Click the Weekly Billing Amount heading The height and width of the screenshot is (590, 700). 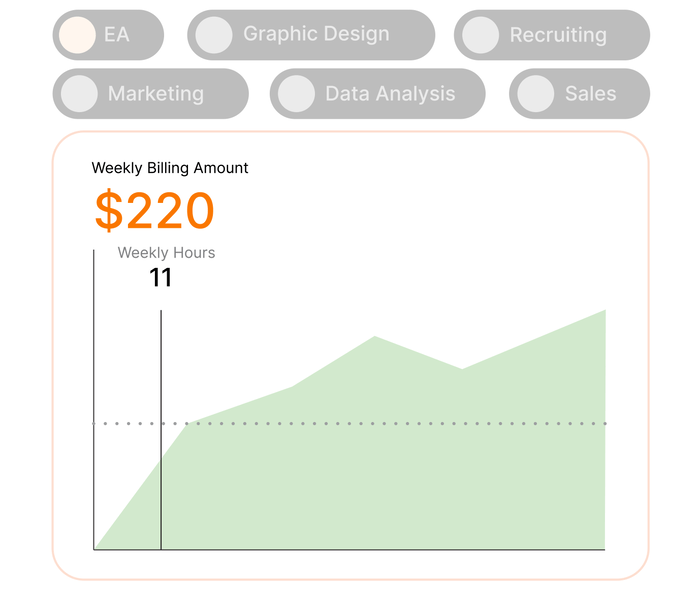coord(170,168)
